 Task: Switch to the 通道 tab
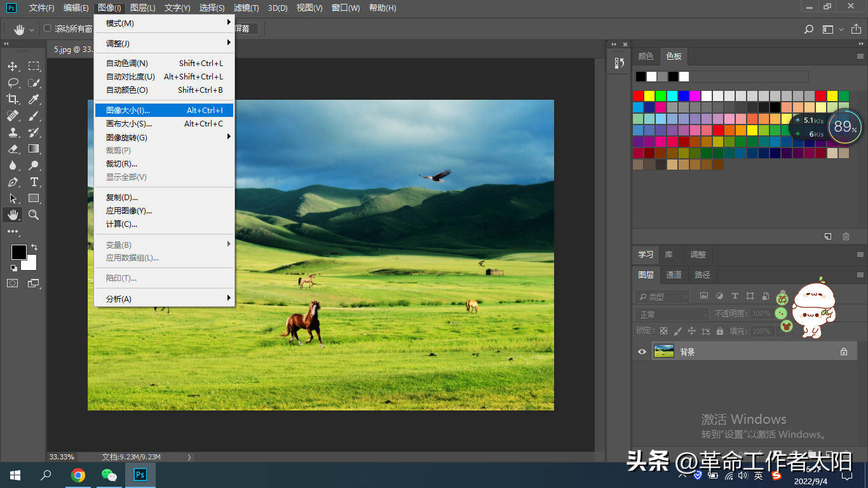point(674,274)
